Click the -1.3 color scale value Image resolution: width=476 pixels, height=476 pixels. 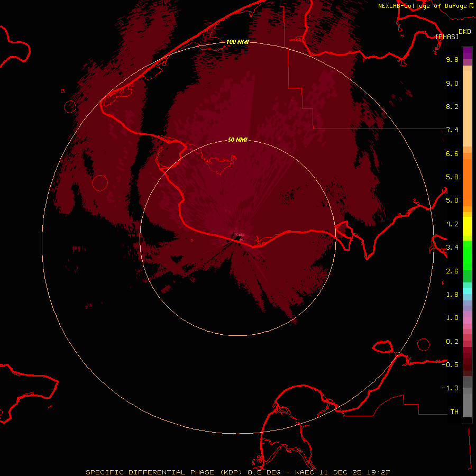point(450,388)
